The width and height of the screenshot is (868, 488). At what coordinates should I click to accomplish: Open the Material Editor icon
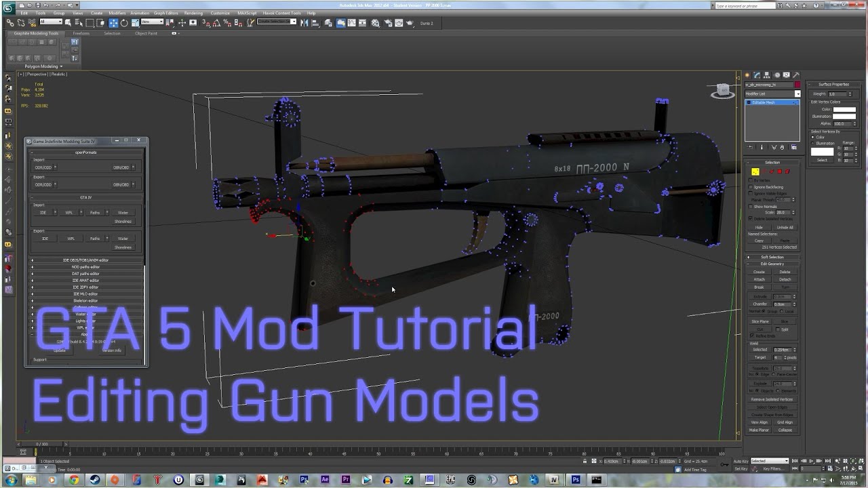click(374, 23)
